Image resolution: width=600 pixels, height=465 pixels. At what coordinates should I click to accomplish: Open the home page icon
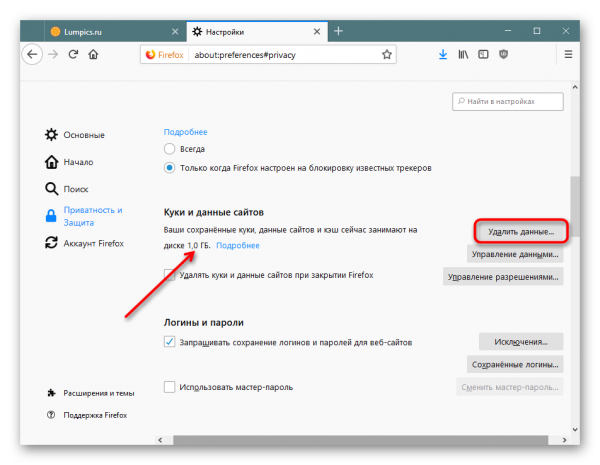click(x=93, y=54)
